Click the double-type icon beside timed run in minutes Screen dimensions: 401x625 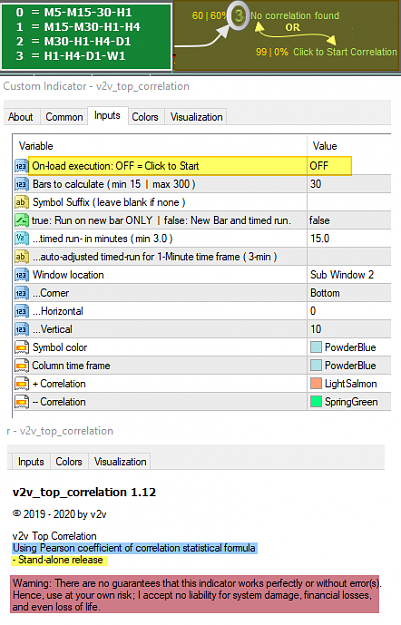click(x=21, y=238)
